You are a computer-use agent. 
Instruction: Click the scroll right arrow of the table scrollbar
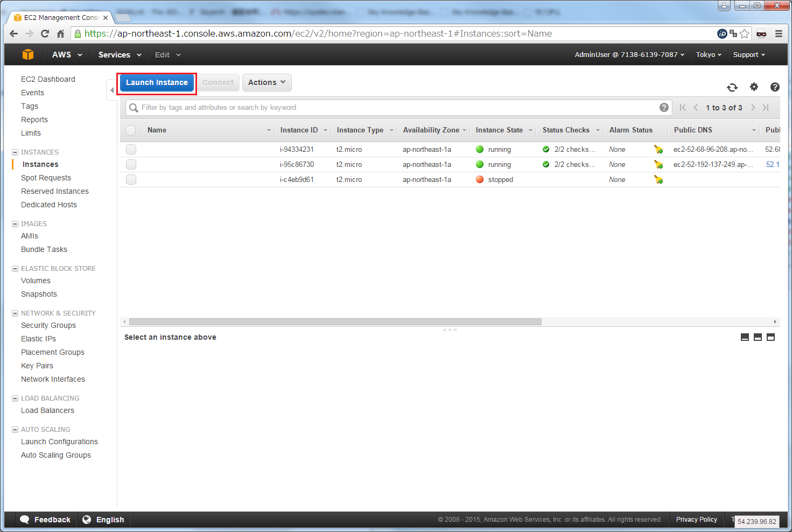[x=775, y=321]
